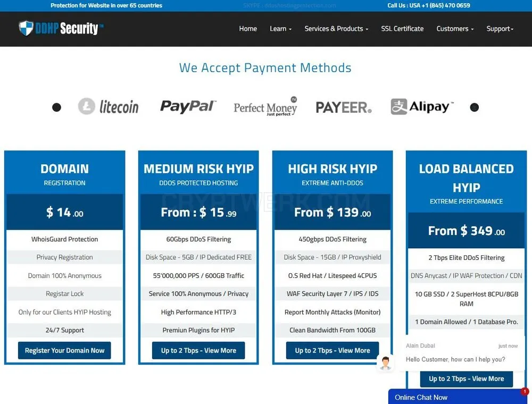Click '2 Tbps Elite DDoS Filtering' row

click(467, 258)
